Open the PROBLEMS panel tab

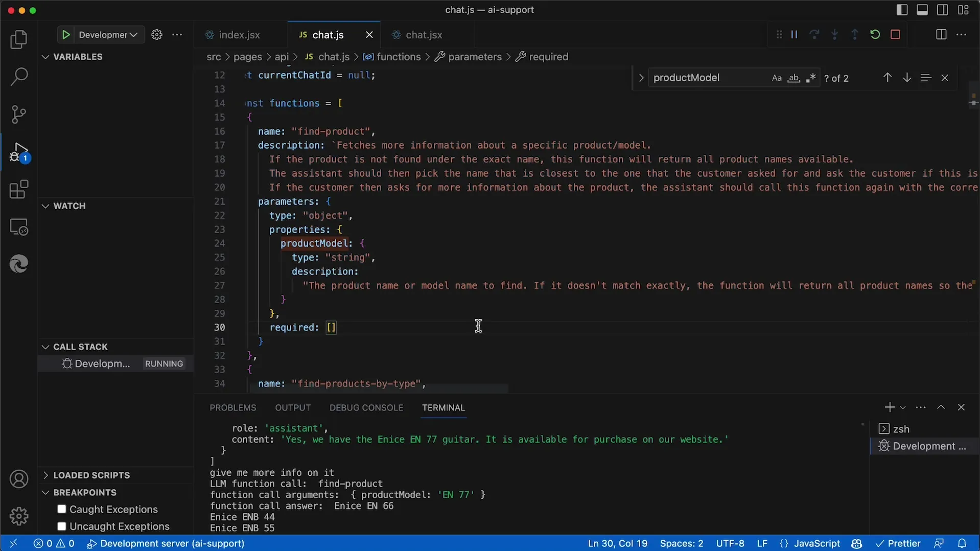tap(233, 408)
